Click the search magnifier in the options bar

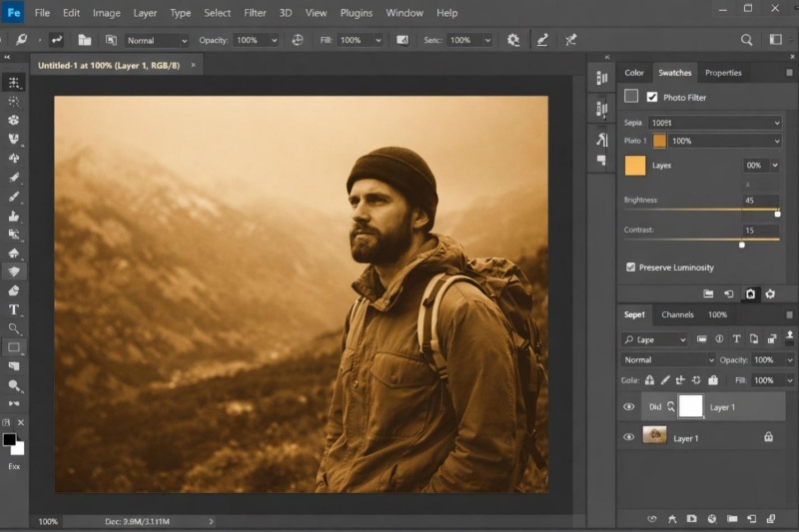746,40
